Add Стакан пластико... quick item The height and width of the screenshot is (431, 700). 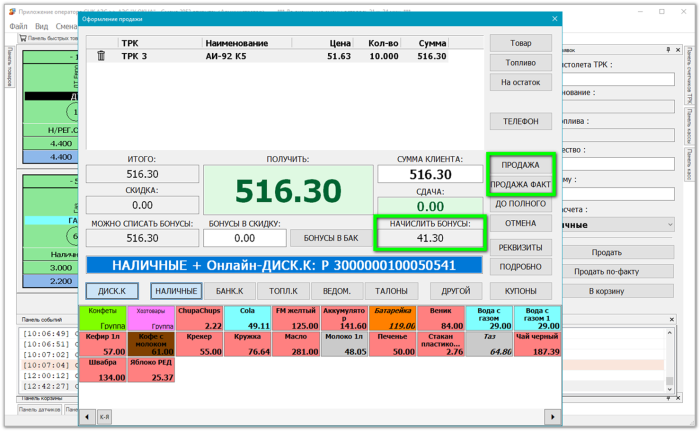pos(440,344)
